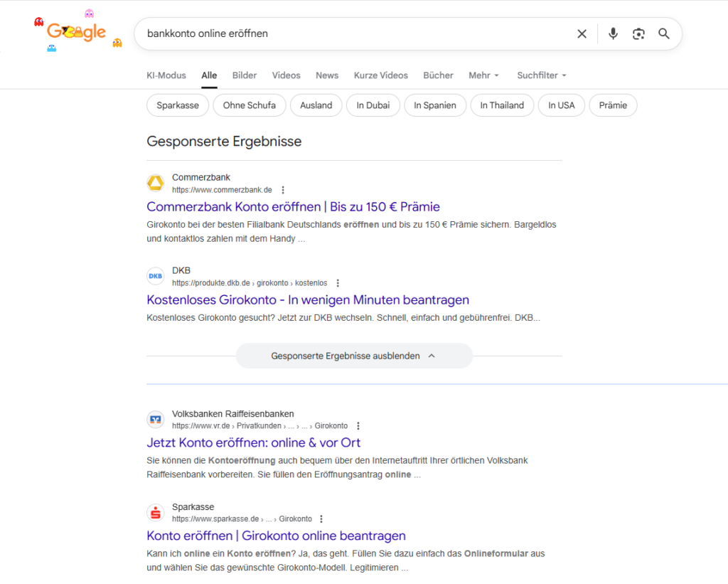Image resolution: width=728 pixels, height=584 pixels.
Task: Click the DKB favicon next to its result
Action: [x=156, y=276]
